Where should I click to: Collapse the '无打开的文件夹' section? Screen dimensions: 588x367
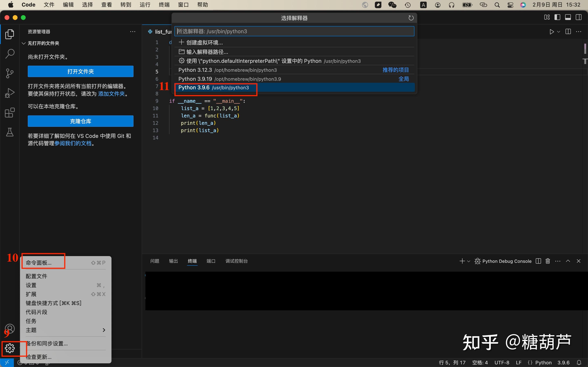point(23,43)
